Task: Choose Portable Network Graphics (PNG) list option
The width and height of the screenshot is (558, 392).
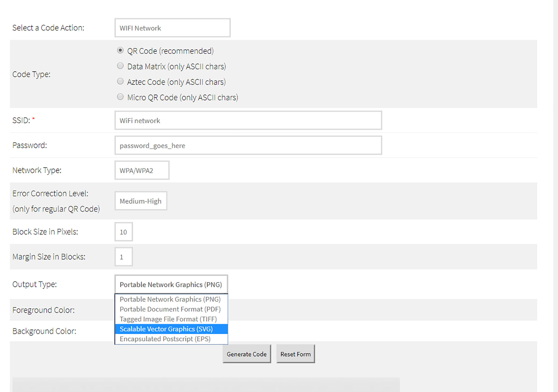Action: pos(170,299)
